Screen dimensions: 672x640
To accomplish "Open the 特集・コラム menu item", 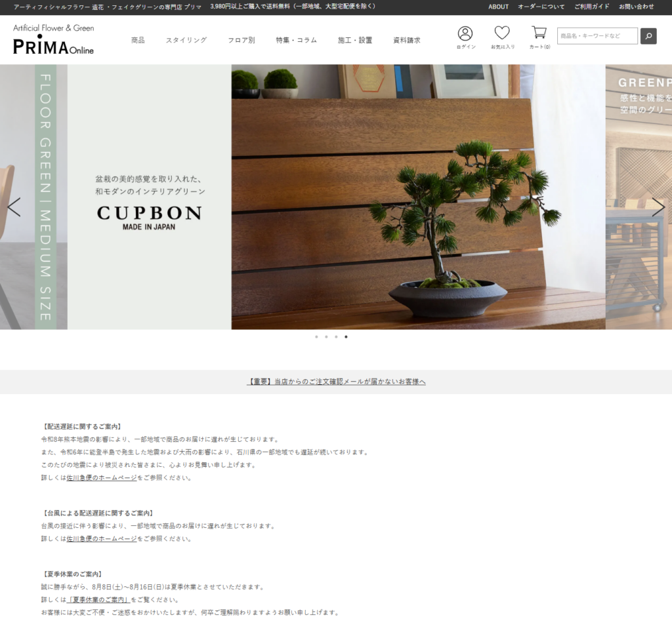I will 297,40.
